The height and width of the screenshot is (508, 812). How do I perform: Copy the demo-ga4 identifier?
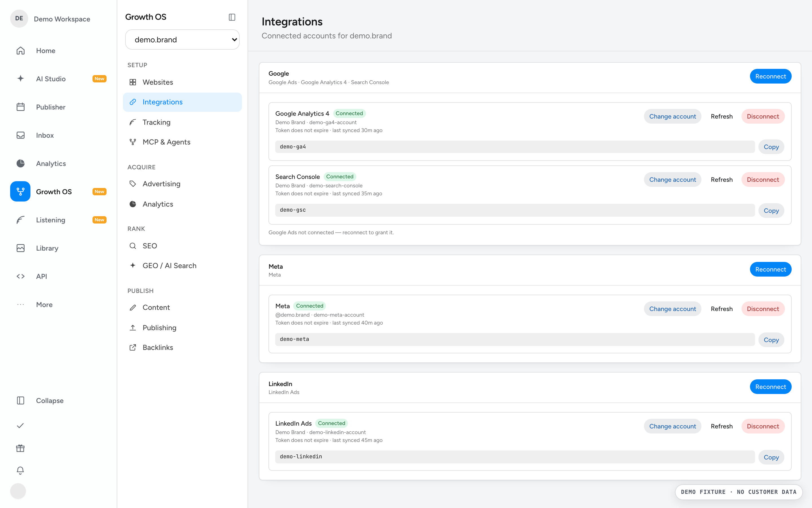coord(771,147)
